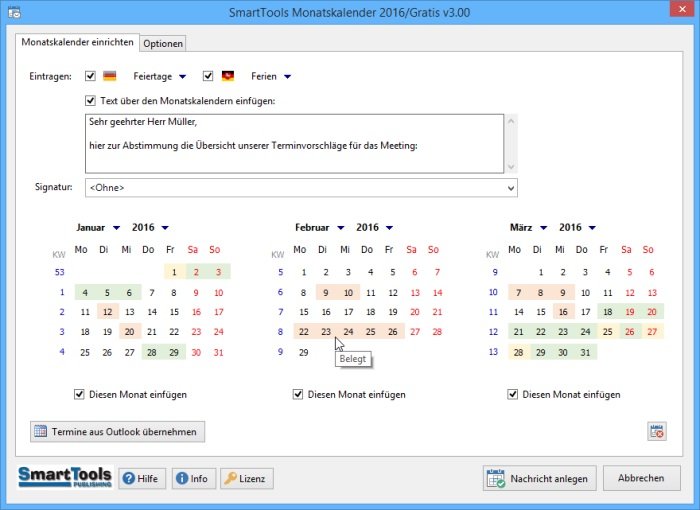Image resolution: width=700 pixels, height=510 pixels.
Task: Select March 18 green day
Action: [608, 312]
